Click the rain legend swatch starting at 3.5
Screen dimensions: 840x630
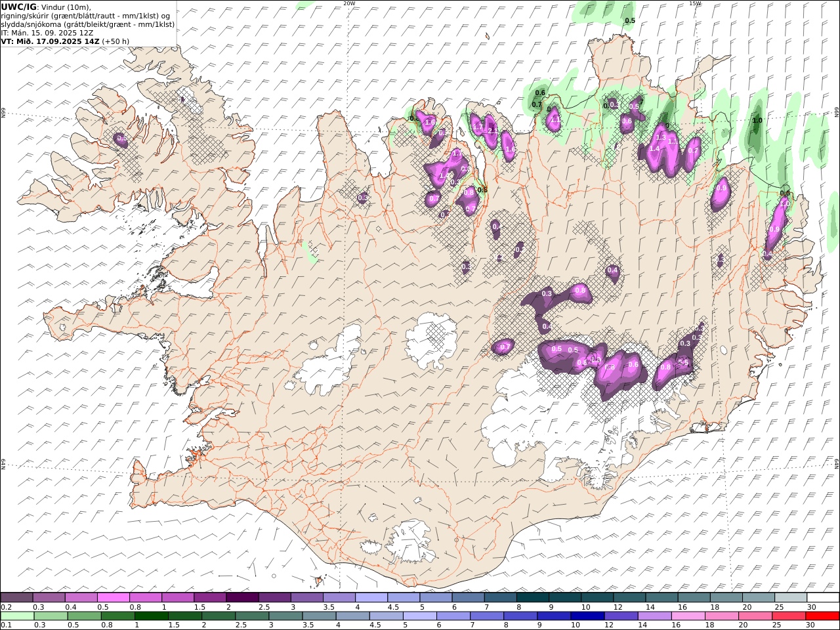(319, 616)
